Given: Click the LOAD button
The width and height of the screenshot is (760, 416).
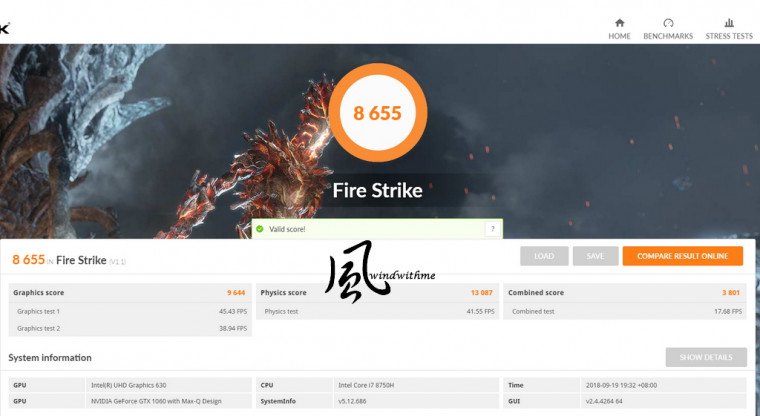Looking at the screenshot, I should (544, 256).
